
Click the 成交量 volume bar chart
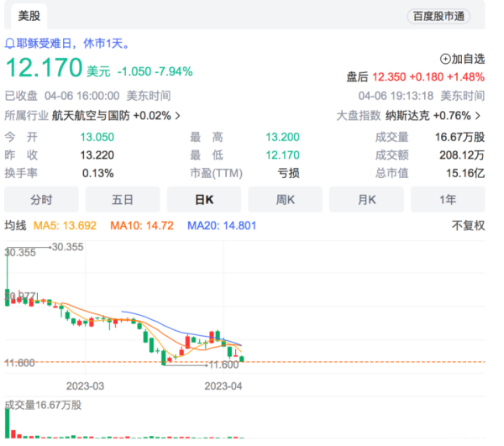pos(126,425)
